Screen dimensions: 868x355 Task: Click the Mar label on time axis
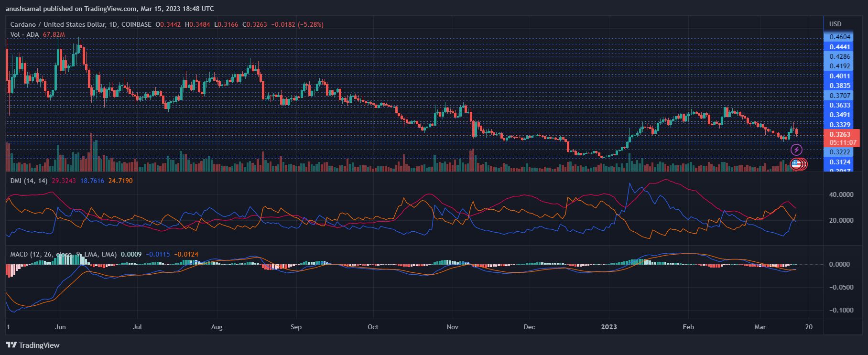760,327
